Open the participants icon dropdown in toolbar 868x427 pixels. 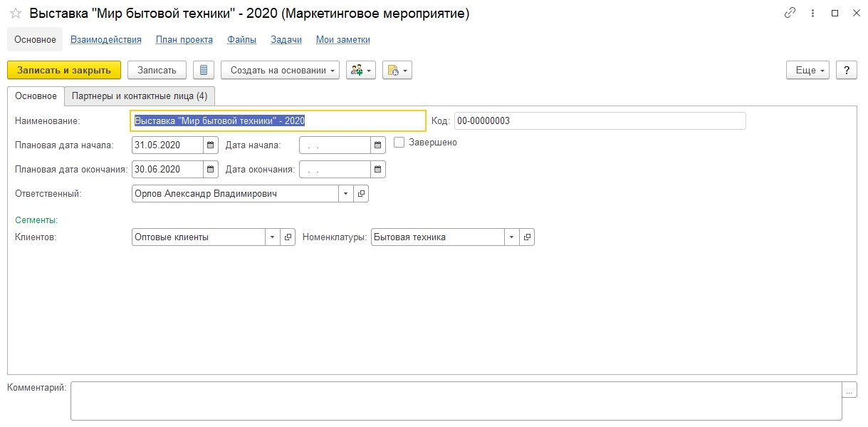[x=360, y=70]
